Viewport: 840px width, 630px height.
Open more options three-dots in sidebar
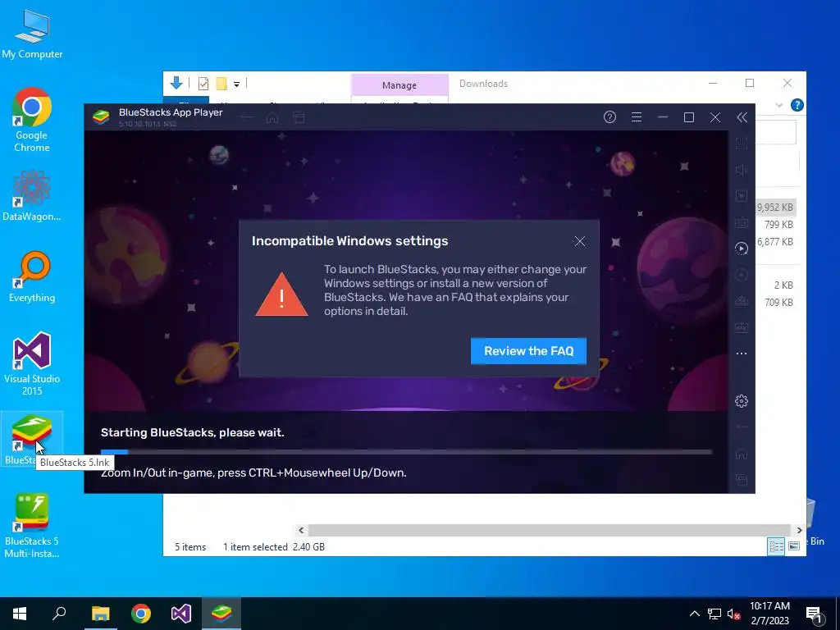[742, 354]
